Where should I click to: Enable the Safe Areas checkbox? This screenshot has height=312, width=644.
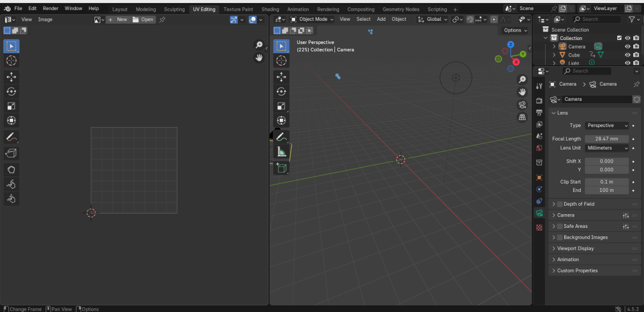(559, 226)
